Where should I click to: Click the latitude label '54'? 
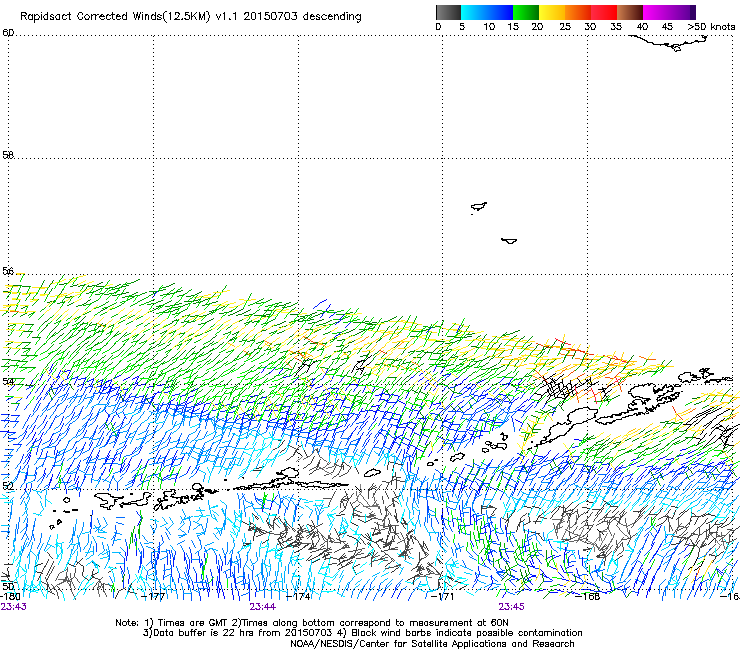tap(8, 381)
